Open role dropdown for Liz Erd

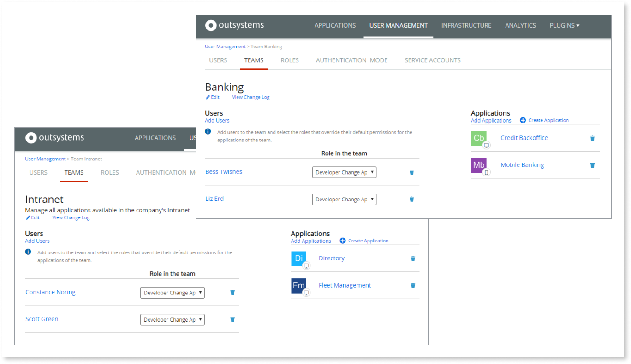click(x=344, y=200)
